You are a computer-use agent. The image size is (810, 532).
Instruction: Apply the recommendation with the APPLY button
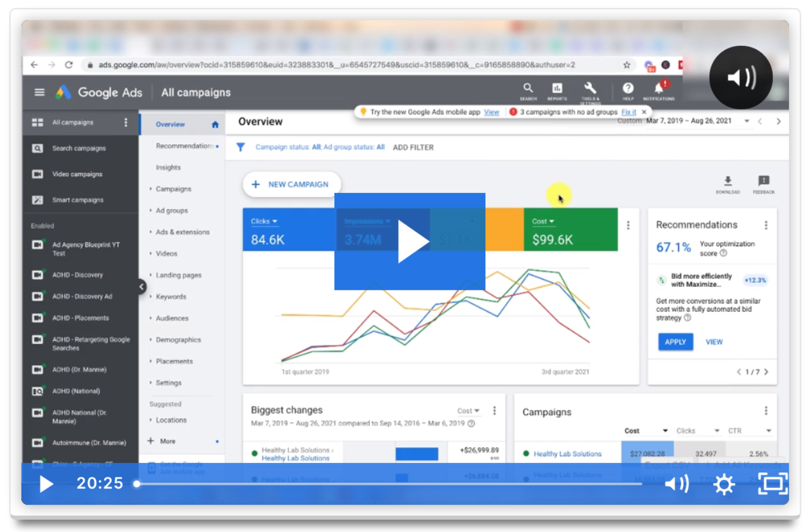click(x=676, y=342)
